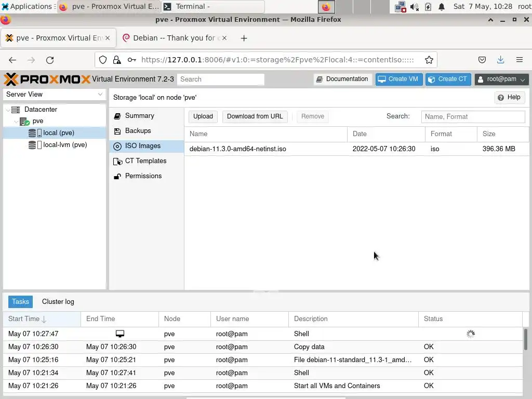
Task: Switch to Terminal in taskbar
Action: 212,6
